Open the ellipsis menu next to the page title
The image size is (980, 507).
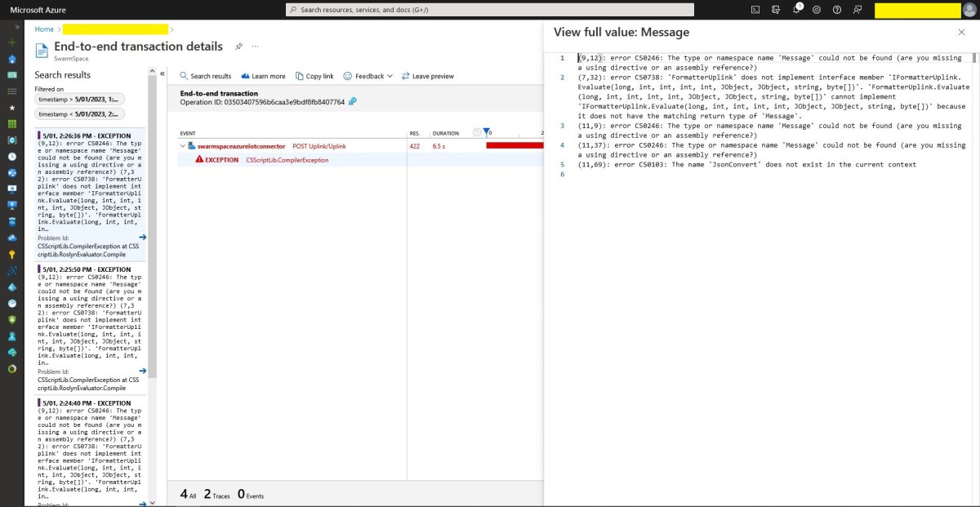pyautogui.click(x=255, y=47)
